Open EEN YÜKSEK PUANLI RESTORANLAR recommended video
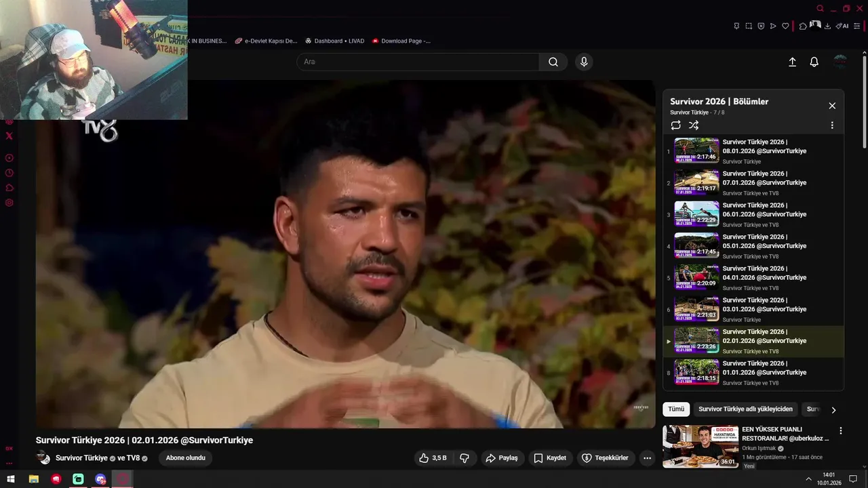Screen dimensions: 868x488 click(x=749, y=447)
